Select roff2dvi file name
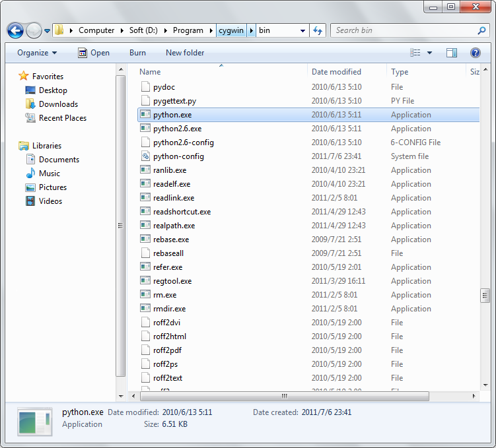 [166, 323]
